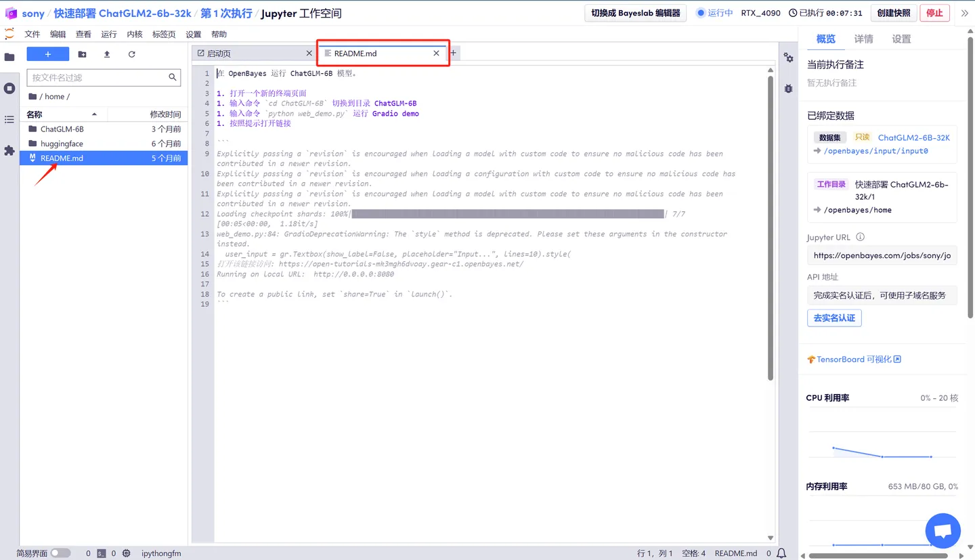Image resolution: width=975 pixels, height=560 pixels.
Task: Open the 文件 menu
Action: pyautogui.click(x=32, y=34)
